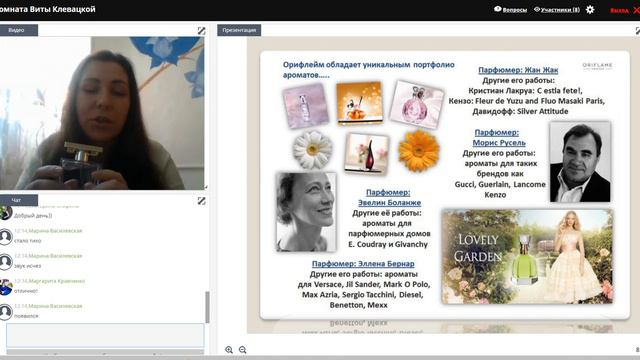Screen dimensions: 640x360
Task: Click avatar next to 'звук исчез' message
Action: tap(6, 262)
